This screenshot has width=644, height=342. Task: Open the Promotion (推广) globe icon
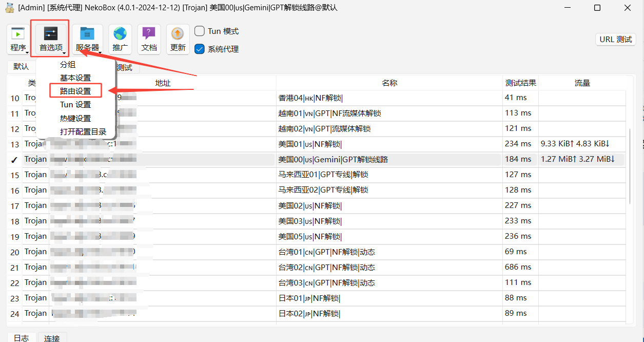click(120, 34)
